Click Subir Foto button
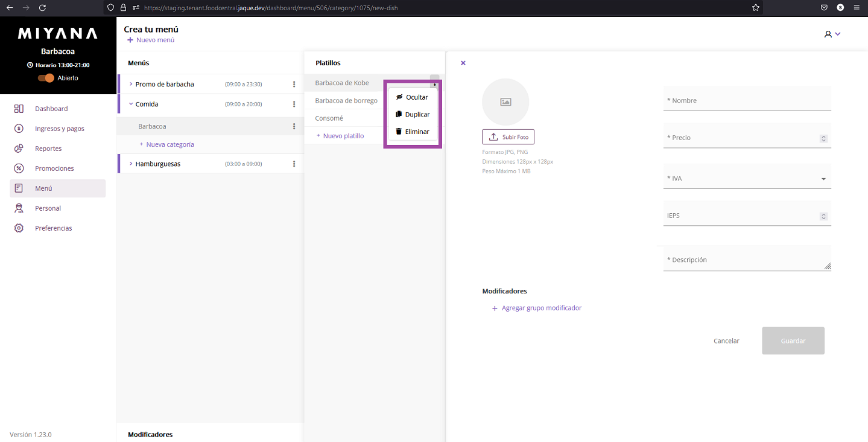 click(508, 137)
